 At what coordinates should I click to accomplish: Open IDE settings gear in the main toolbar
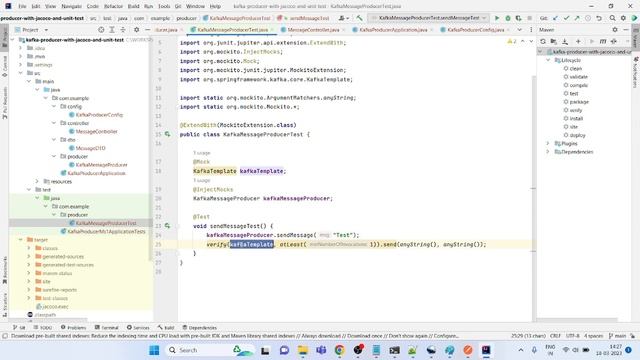coord(623,18)
